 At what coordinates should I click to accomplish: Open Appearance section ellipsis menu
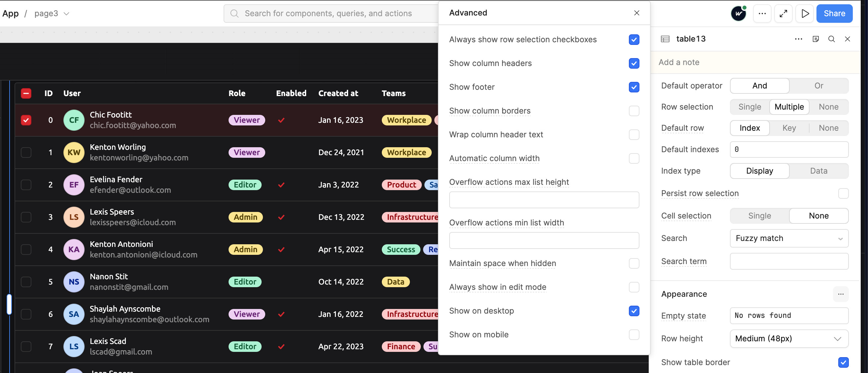pos(840,294)
